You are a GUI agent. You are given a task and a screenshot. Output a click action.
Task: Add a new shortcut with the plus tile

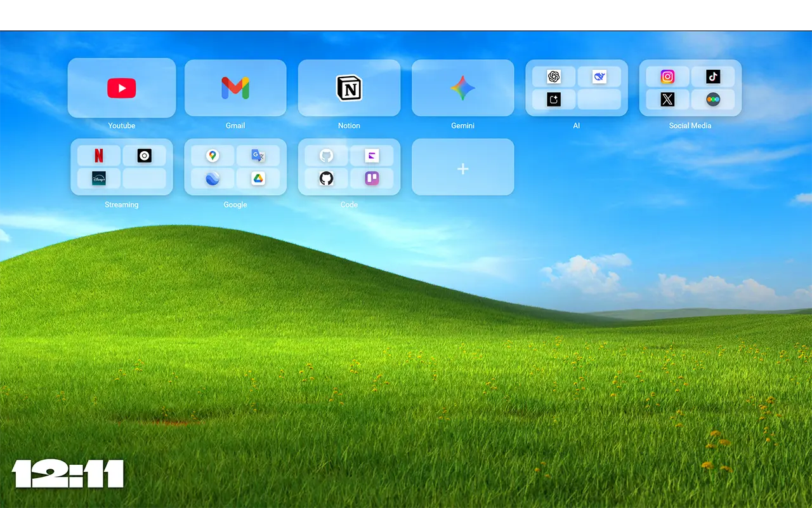pyautogui.click(x=463, y=167)
